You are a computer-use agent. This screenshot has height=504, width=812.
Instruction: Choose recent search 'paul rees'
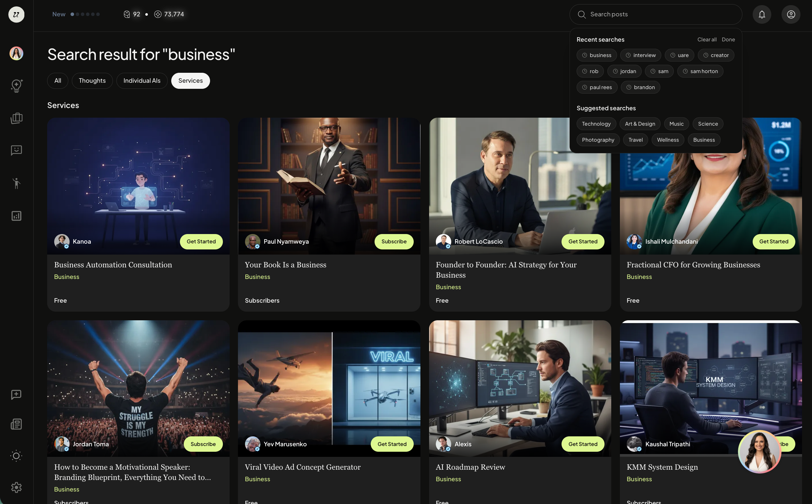597,87
